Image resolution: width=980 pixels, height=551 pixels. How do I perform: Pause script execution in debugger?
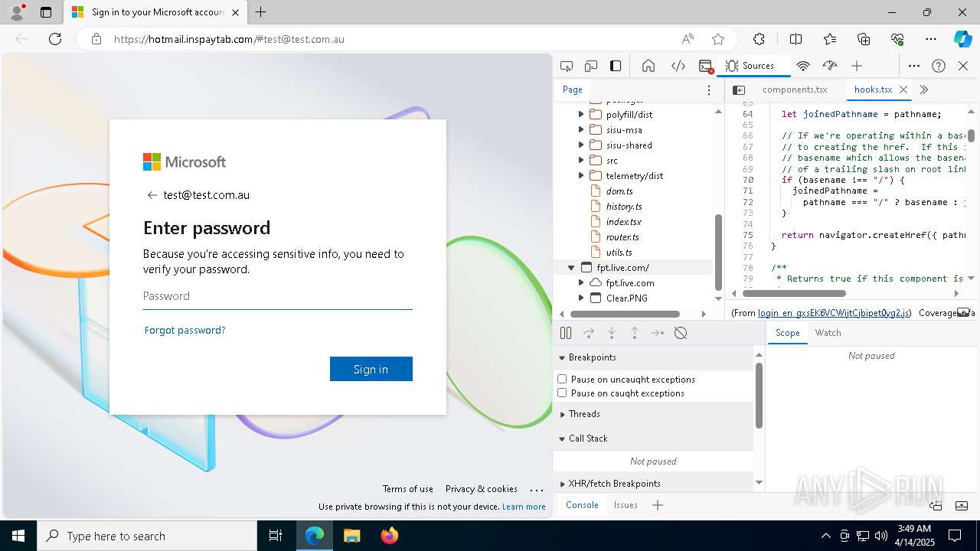566,333
